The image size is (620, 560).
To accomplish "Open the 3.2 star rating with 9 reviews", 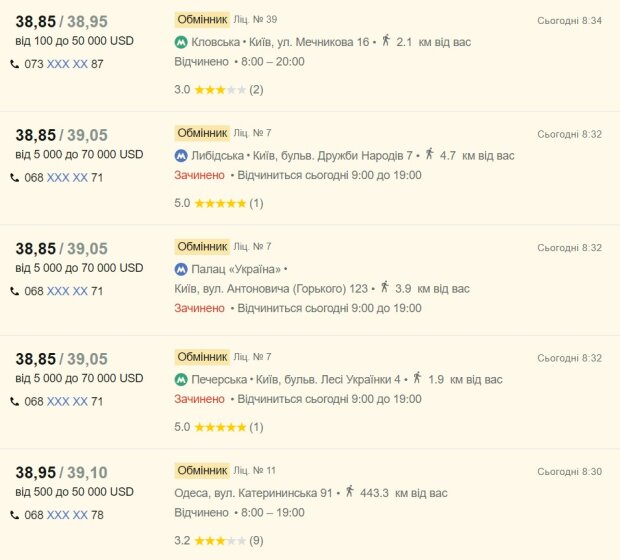I will tap(219, 541).
